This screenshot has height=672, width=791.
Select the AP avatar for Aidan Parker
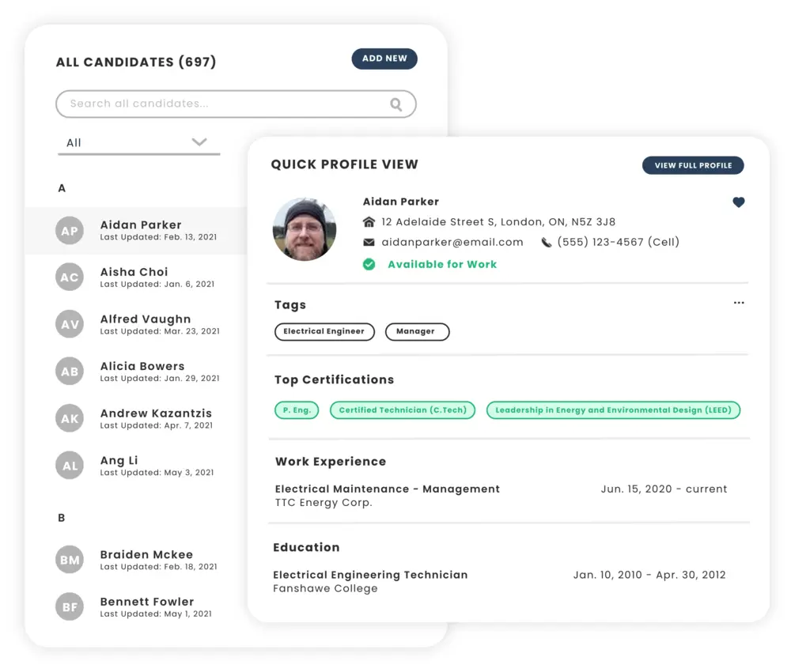[70, 230]
